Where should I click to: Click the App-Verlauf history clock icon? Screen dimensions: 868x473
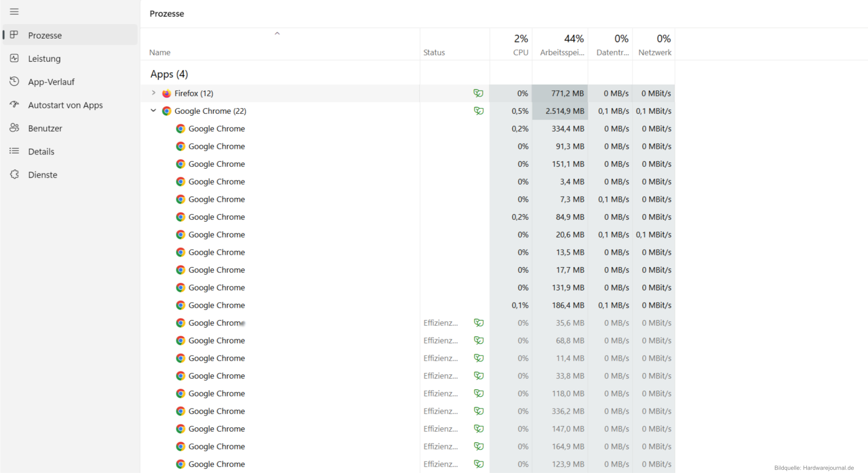(x=14, y=81)
